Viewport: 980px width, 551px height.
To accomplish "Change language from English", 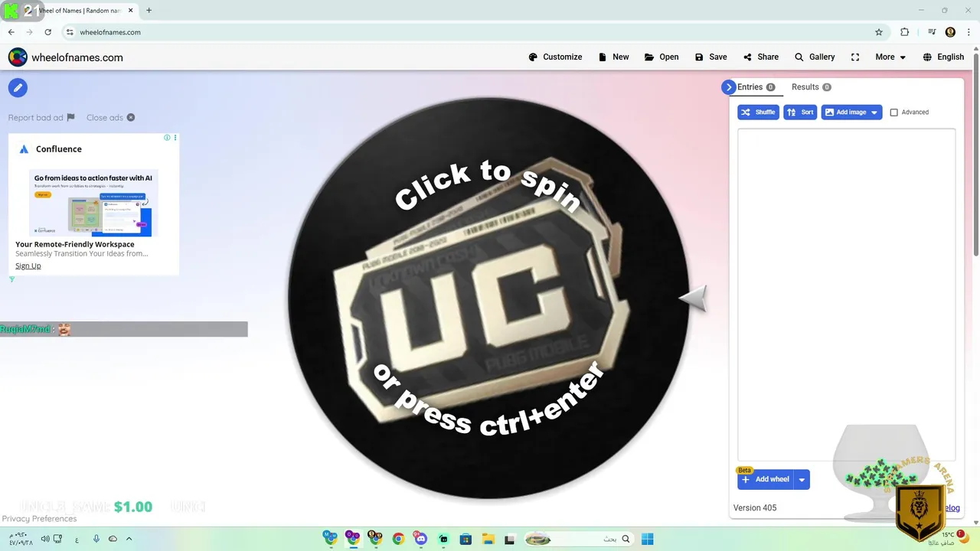I will click(943, 57).
